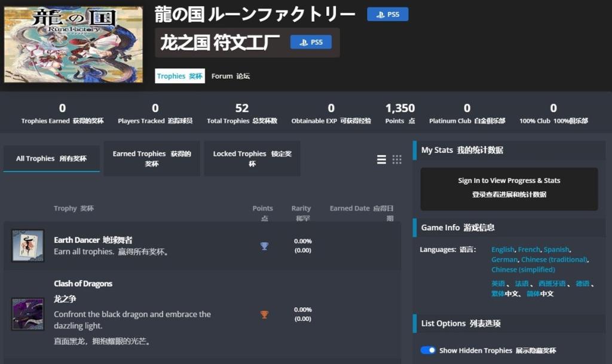
Task: Open the game's Forum page
Action: [229, 77]
